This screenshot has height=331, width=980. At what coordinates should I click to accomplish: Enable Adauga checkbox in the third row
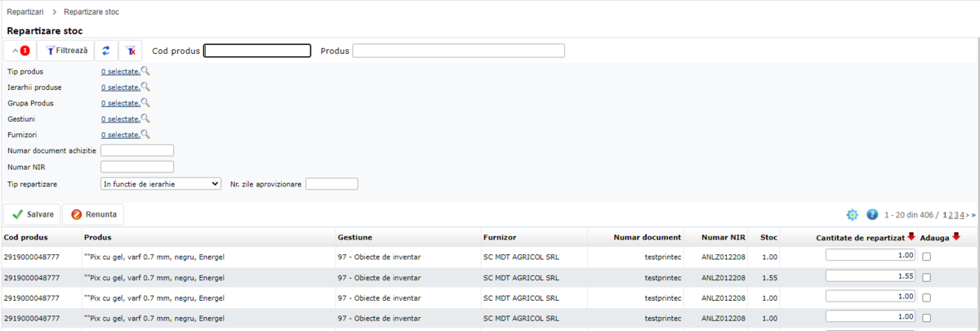pyautogui.click(x=926, y=297)
